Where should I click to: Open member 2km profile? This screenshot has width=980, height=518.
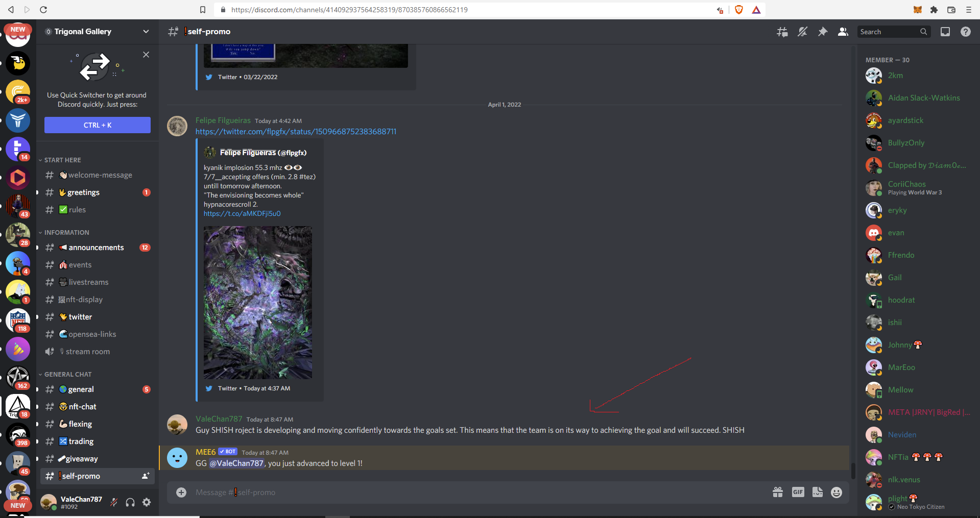pos(918,76)
